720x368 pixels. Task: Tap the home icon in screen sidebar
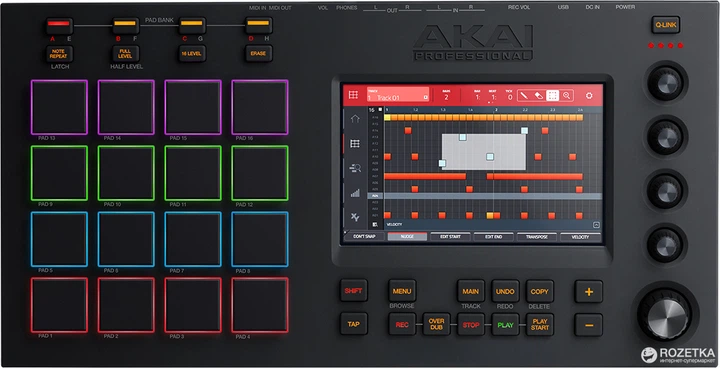click(x=355, y=119)
